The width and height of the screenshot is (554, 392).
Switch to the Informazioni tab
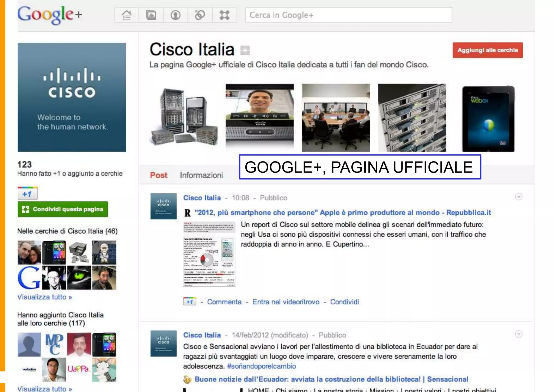point(202,175)
